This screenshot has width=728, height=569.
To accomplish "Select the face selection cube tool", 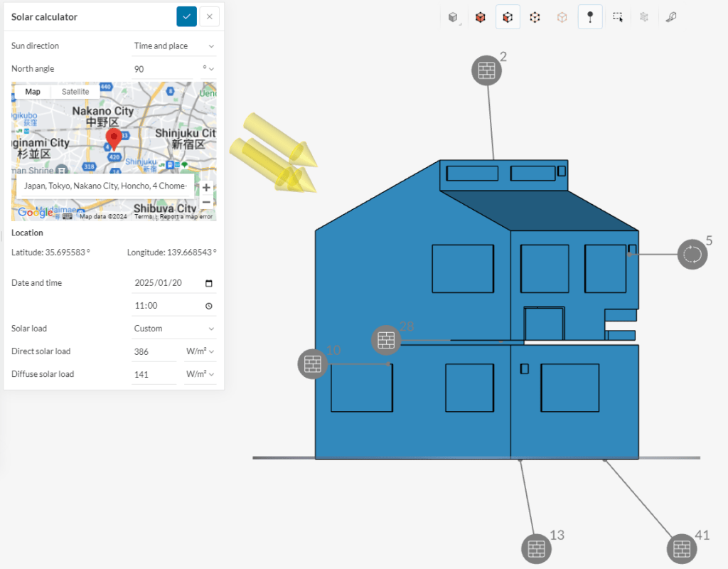I will click(x=508, y=17).
